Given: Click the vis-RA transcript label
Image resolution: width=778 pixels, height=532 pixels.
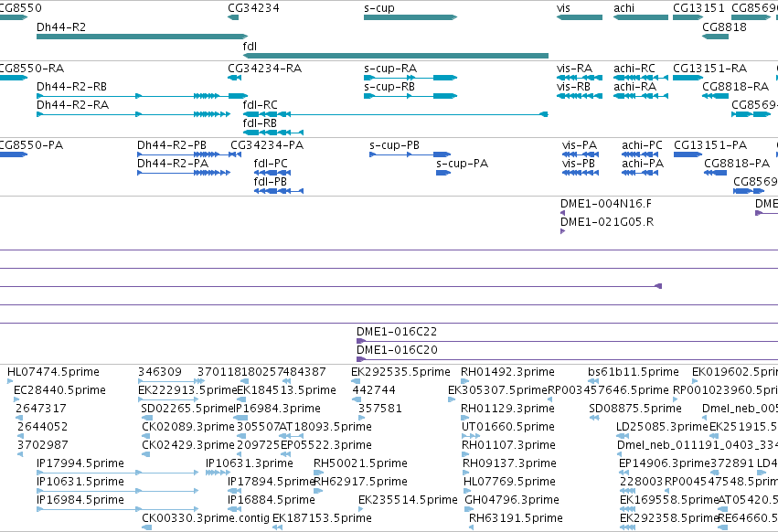Looking at the screenshot, I should (x=574, y=68).
